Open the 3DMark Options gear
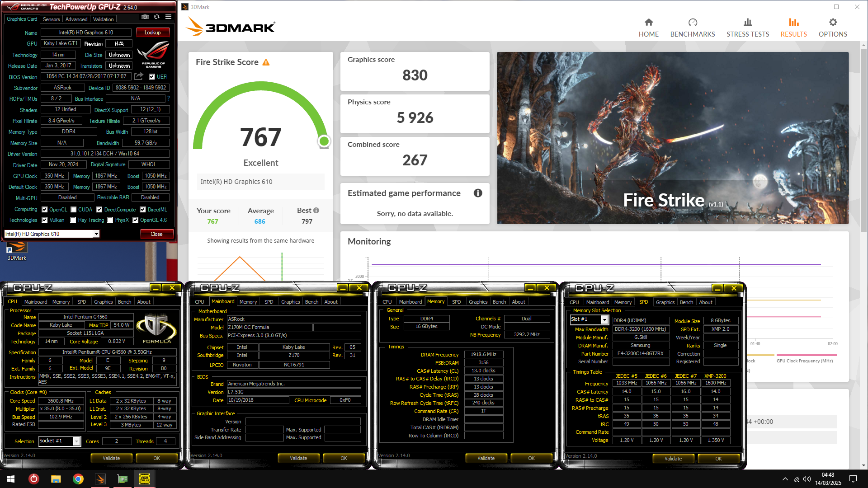The image size is (868, 488). [833, 28]
